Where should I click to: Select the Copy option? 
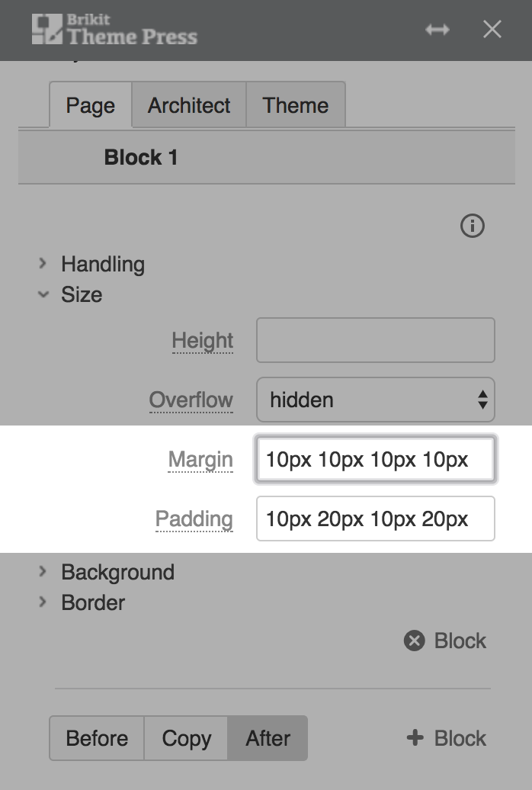tap(186, 738)
